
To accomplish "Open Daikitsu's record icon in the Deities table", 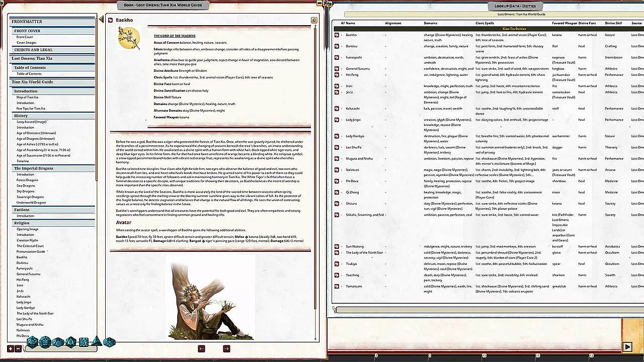I will click(337, 46).
